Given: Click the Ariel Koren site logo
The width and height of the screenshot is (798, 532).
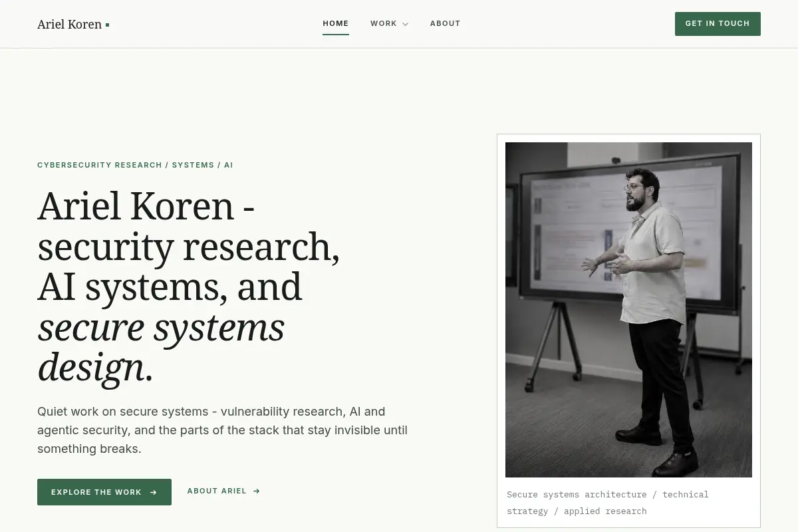Looking at the screenshot, I should pos(73,25).
